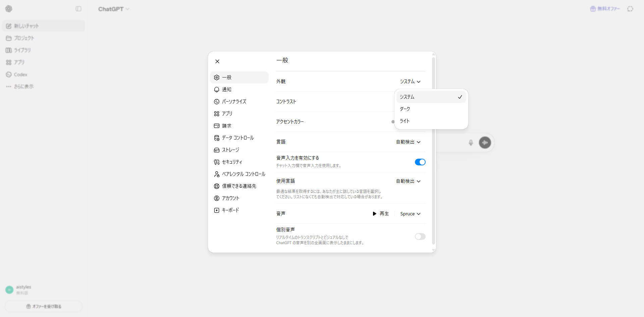Image resolution: width=644 pixels, height=317 pixels.
Task: Open the 請求 settings tab
Action: tap(239, 126)
